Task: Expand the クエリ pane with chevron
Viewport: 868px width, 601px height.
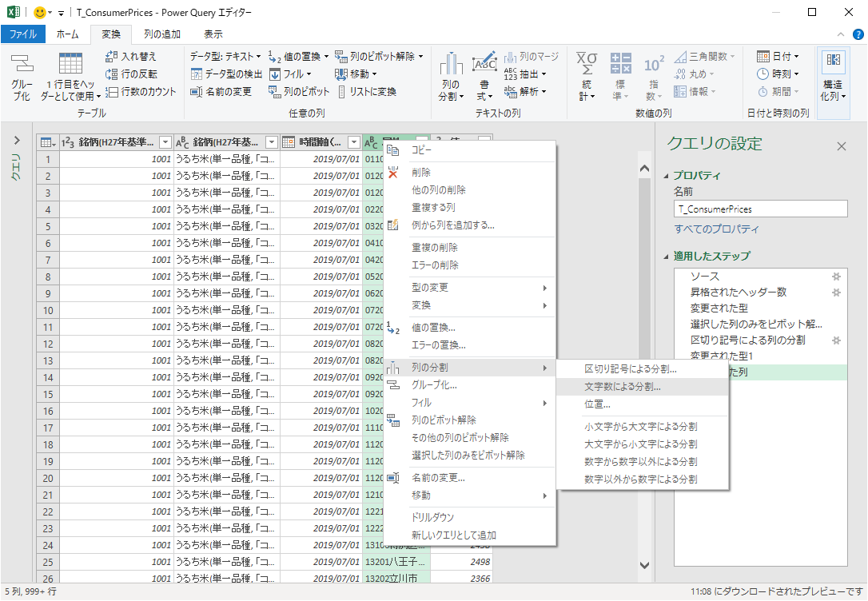Action: coord(17,141)
